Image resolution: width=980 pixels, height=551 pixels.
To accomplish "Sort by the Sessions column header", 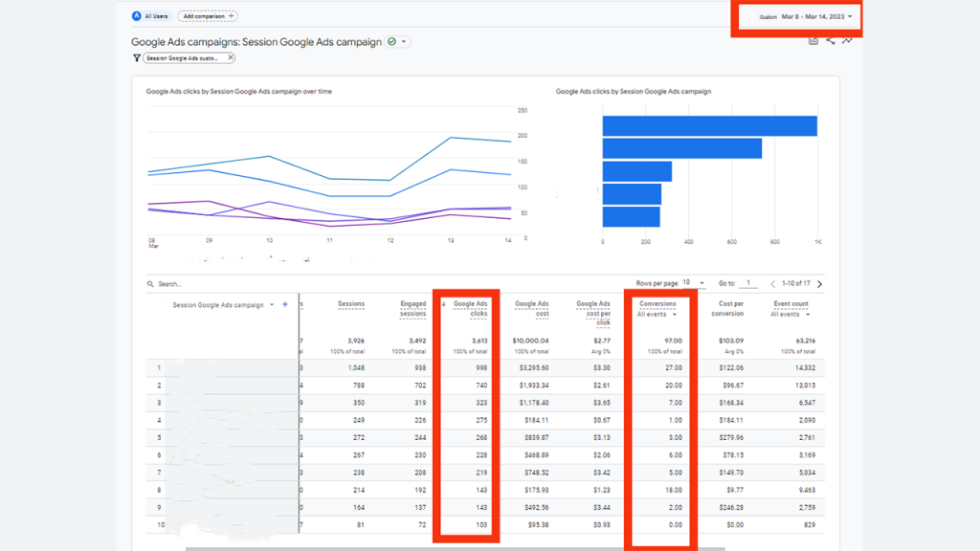I will pyautogui.click(x=350, y=304).
